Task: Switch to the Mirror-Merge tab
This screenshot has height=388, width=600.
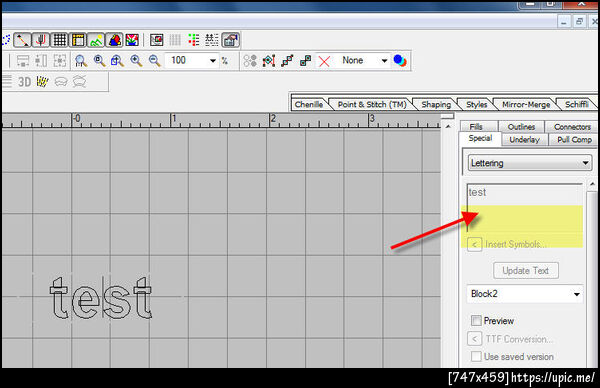Action: click(x=526, y=104)
